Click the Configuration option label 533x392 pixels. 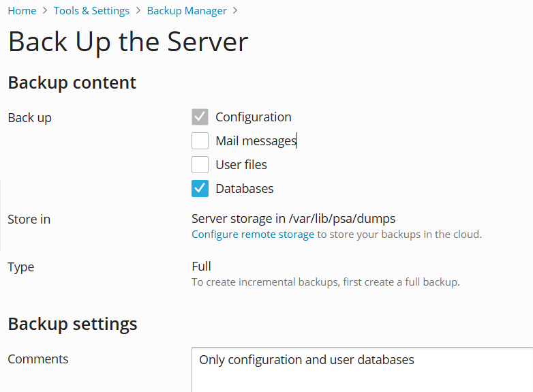254,117
